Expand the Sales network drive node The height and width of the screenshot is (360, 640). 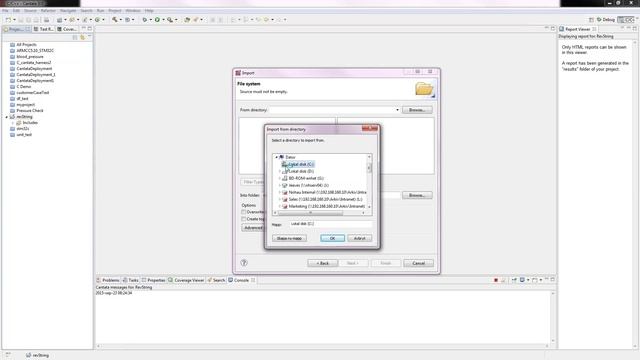[x=280, y=200]
